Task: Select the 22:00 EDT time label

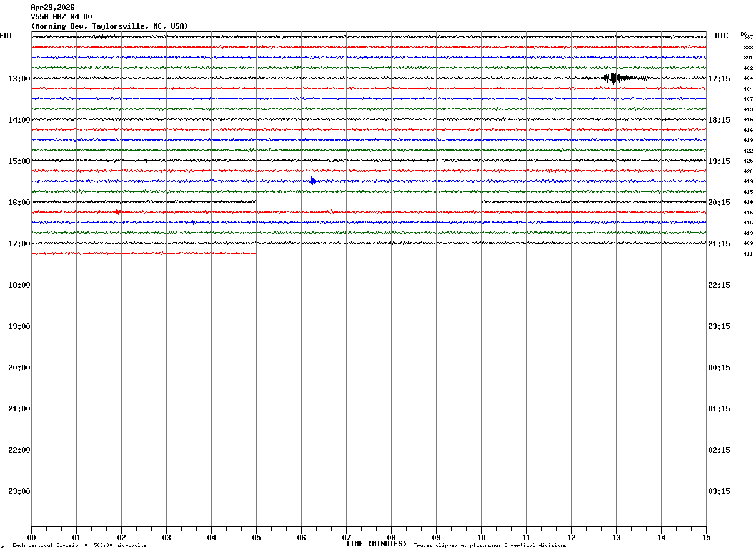Action: click(19, 450)
